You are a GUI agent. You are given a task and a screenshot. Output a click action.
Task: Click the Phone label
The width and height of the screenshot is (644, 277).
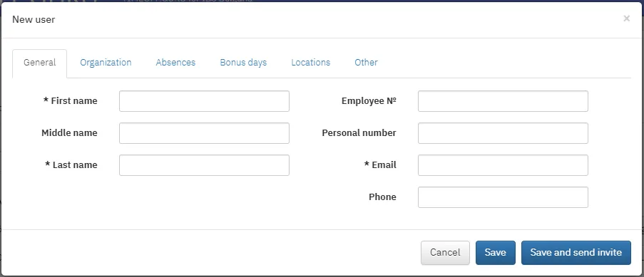[x=382, y=197]
